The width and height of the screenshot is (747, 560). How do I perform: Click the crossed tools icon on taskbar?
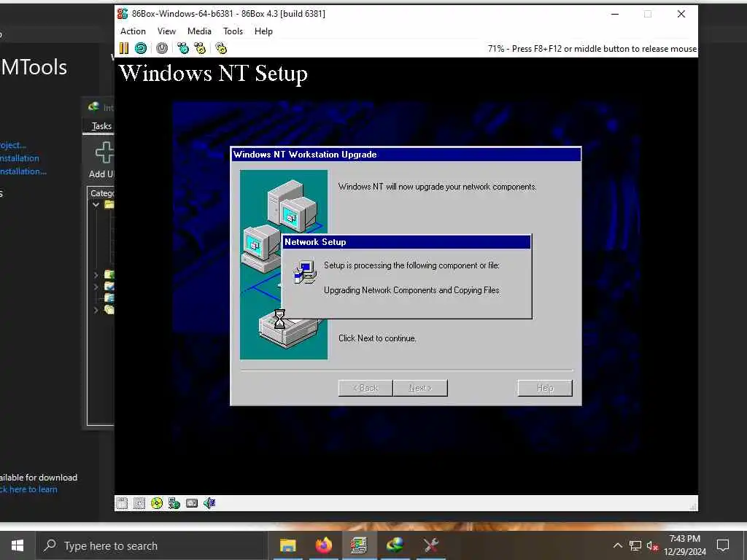(x=430, y=545)
